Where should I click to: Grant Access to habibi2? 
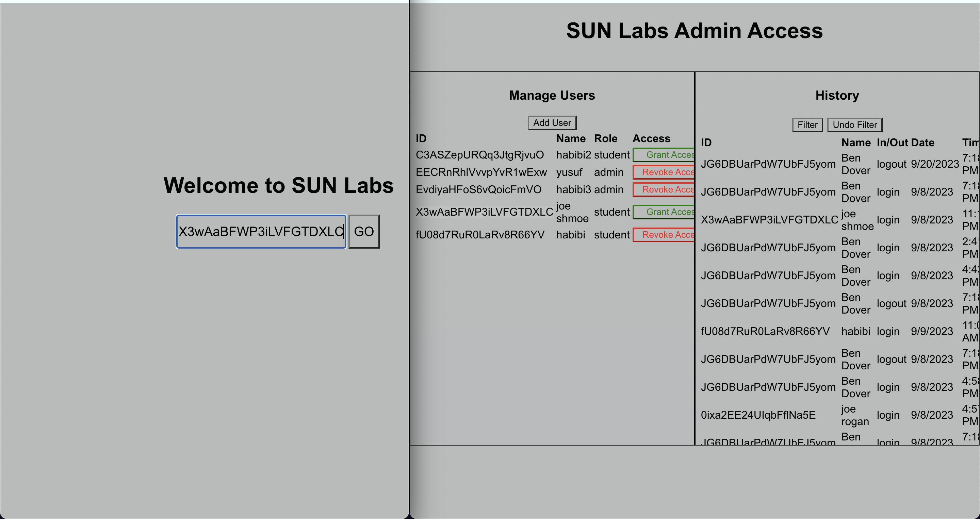(664, 155)
